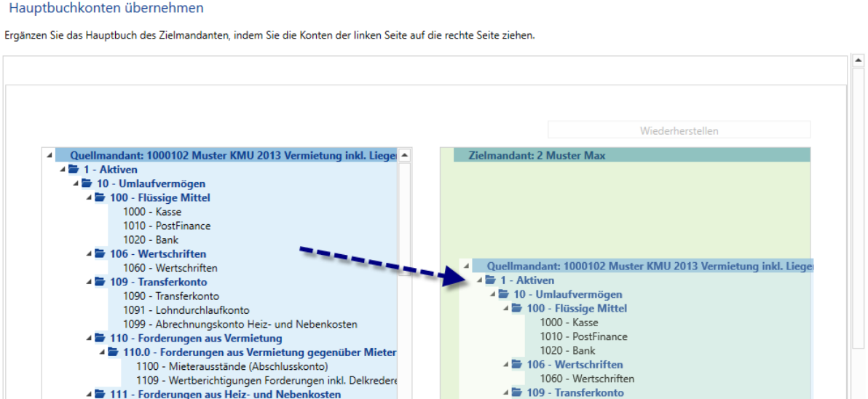Viewport: 868px width, 399px height.
Task: Collapse Quellmandant node in right Zielmandant tree
Action: click(x=467, y=266)
